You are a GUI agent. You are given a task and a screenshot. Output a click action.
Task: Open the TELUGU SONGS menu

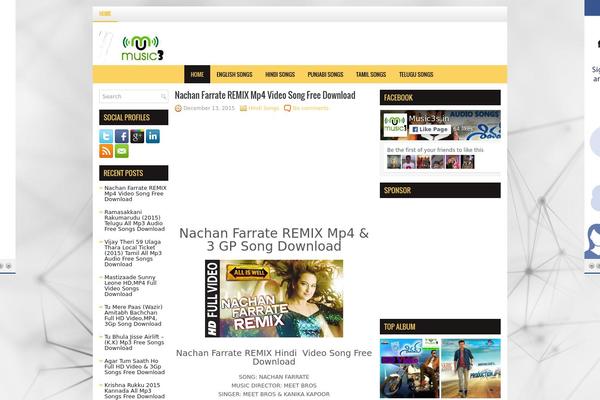coord(416,74)
